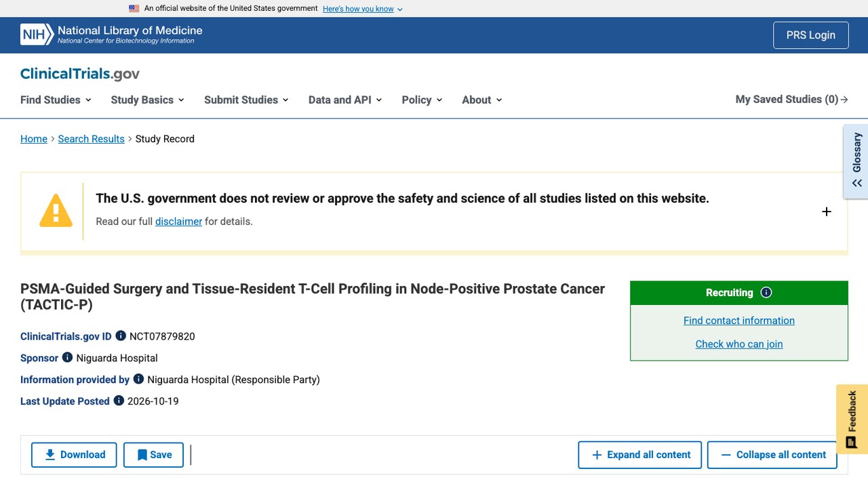Download the study record

(74, 455)
